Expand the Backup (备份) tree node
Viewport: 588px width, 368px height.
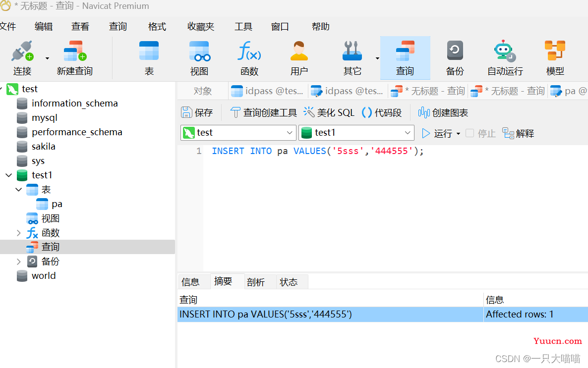point(18,262)
